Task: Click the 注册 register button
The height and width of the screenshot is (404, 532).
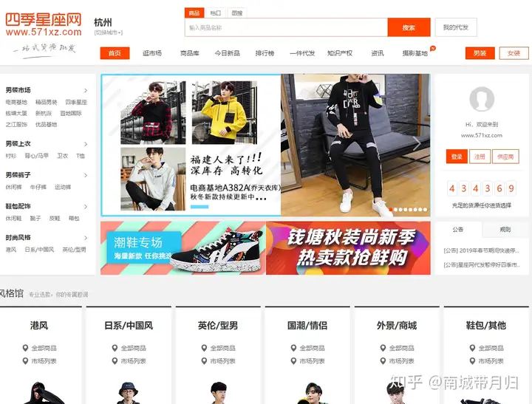Action: (480, 157)
